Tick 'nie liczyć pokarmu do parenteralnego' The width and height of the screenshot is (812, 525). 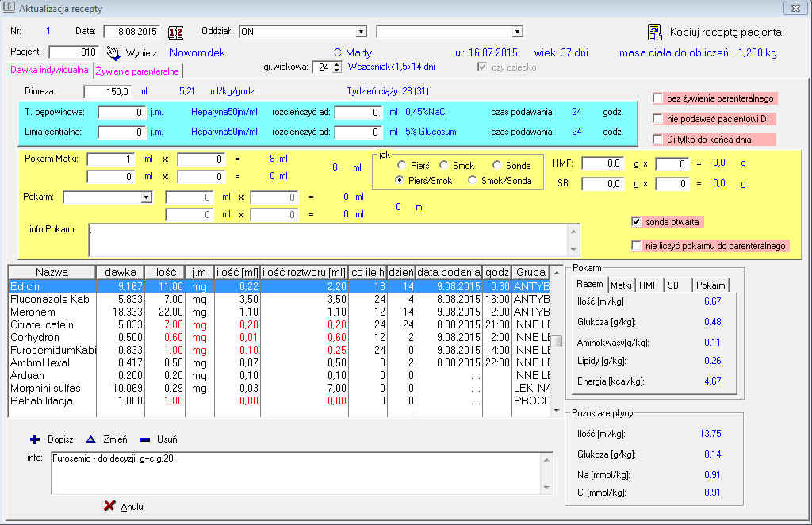[636, 246]
